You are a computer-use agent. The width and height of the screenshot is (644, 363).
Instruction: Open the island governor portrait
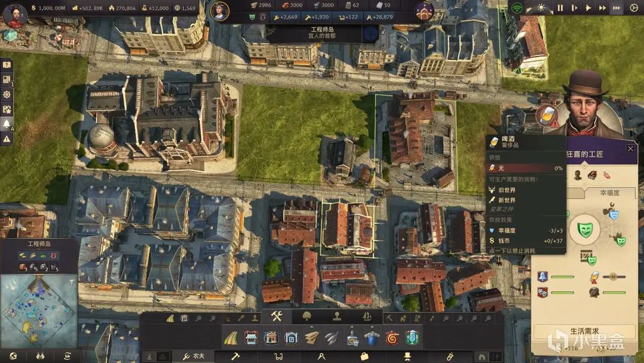pyautogui.click(x=219, y=11)
